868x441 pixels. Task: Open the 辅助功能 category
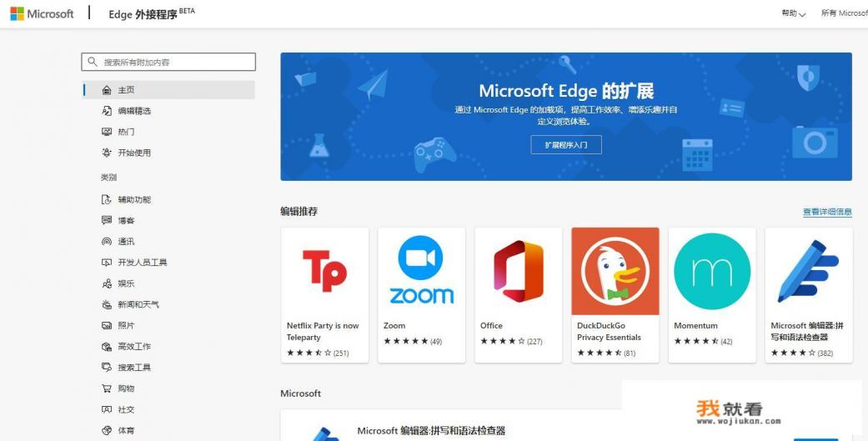tap(134, 199)
